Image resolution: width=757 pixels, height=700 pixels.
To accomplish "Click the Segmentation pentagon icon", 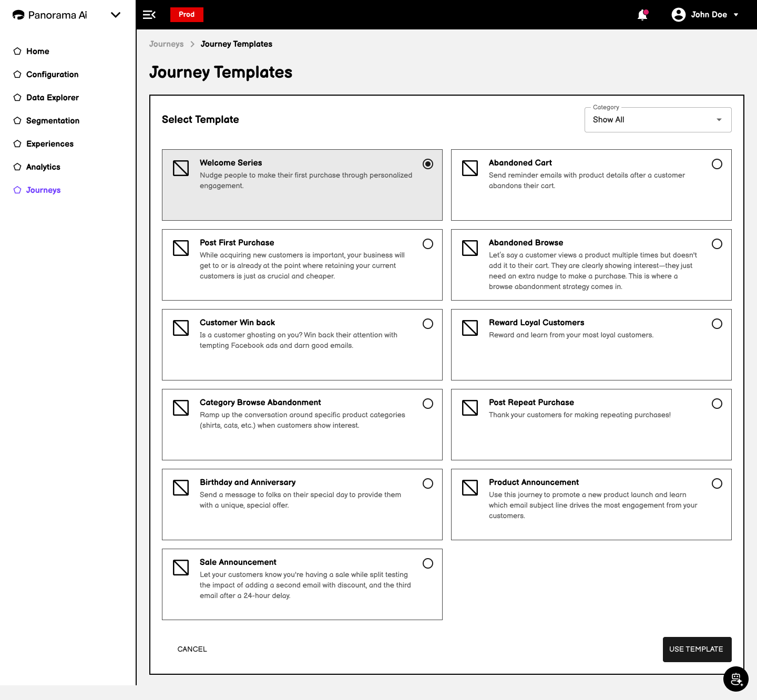I will click(17, 120).
